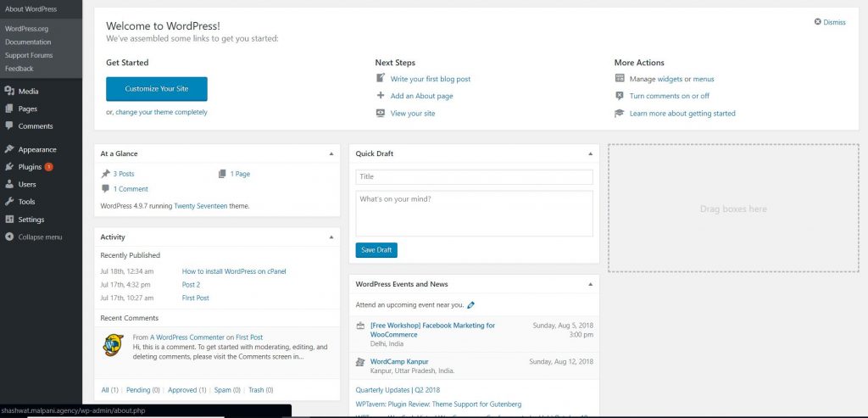Open WPTavern Plugin Review Gutenberg link
This screenshot has height=418, width=868.
(x=438, y=404)
